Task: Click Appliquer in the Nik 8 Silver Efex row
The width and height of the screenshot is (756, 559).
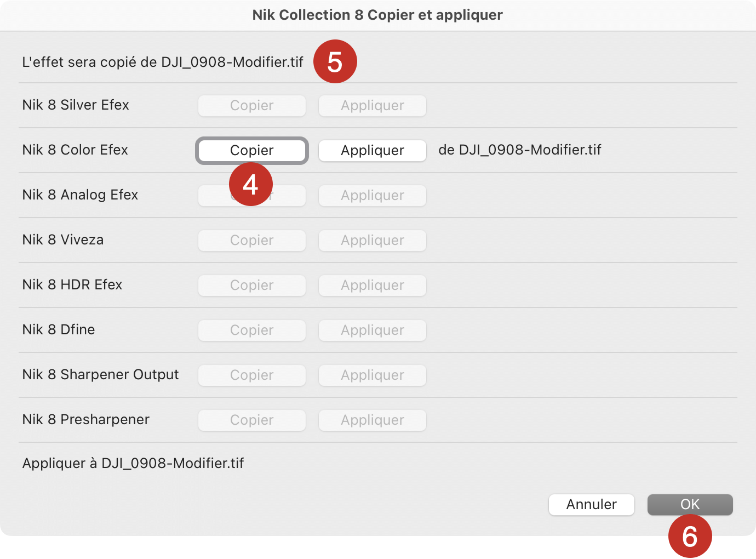Action: click(373, 106)
